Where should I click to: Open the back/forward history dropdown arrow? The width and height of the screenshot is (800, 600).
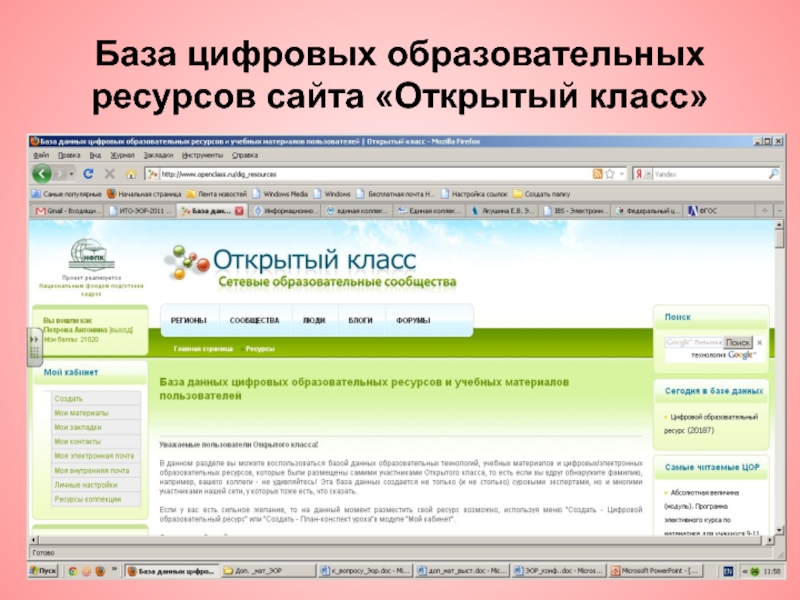coord(71,174)
